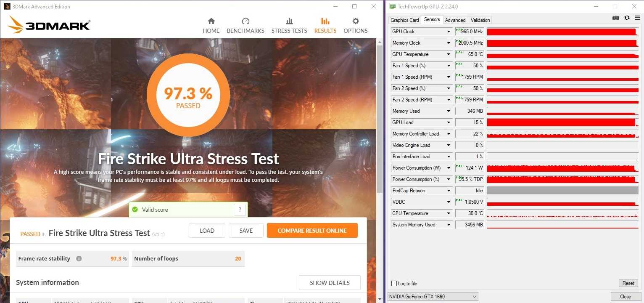Switch to the Advanced tab
This screenshot has height=303, width=644.
[x=455, y=20]
